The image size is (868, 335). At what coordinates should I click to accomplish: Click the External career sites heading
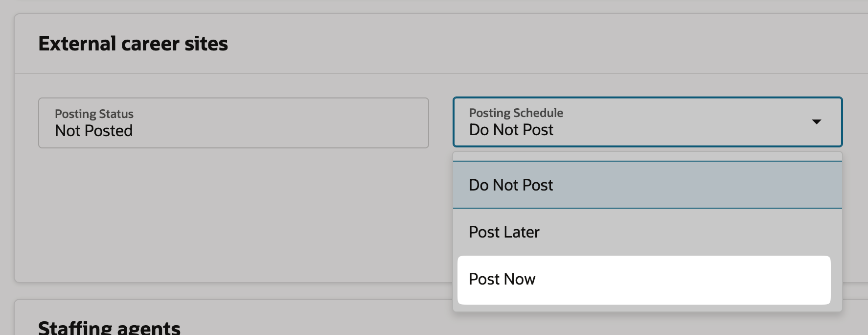[x=133, y=44]
